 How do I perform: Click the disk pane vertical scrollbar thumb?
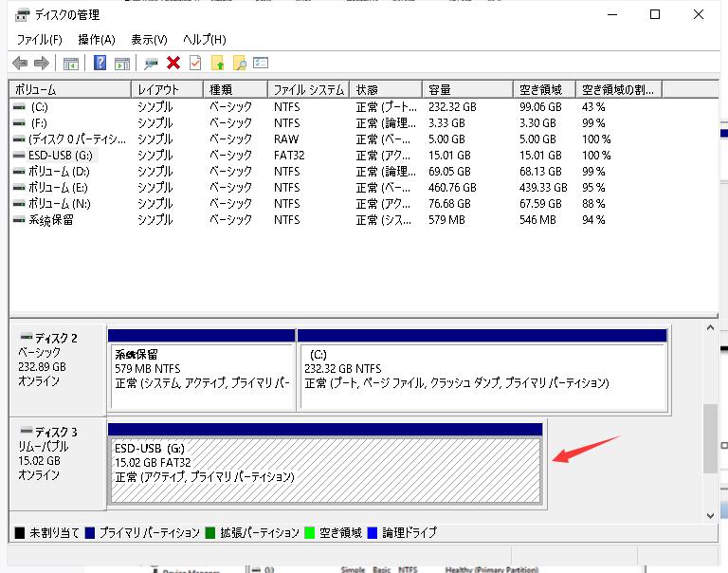[x=710, y=438]
